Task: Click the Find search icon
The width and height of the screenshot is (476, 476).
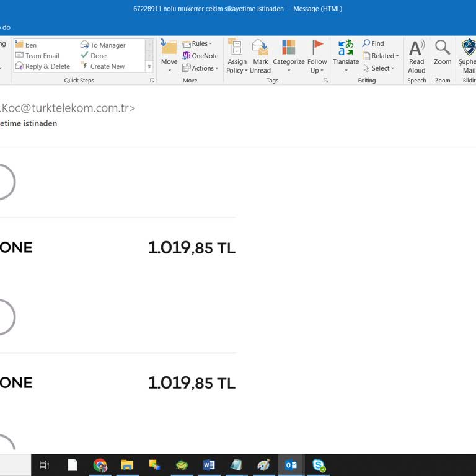Action: 373,43
